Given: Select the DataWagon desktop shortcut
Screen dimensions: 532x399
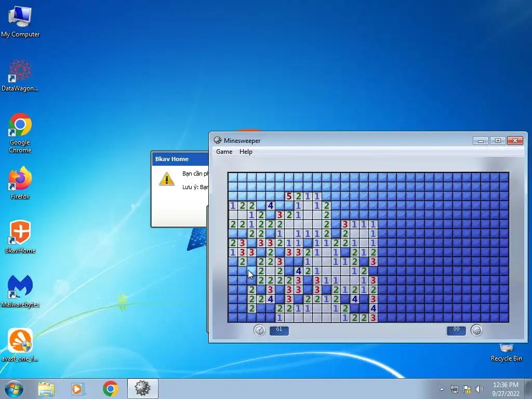Looking at the screenshot, I should coord(20,75).
